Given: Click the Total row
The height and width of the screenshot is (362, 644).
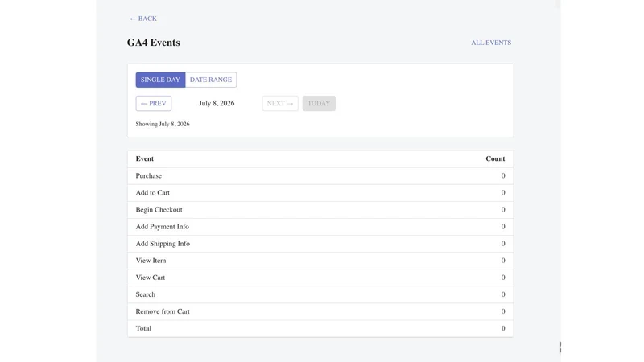Looking at the screenshot, I should 320,328.
